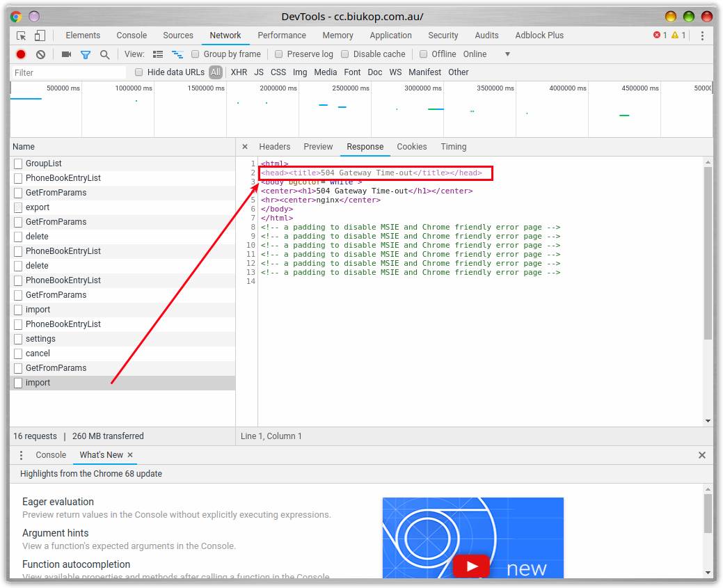Image resolution: width=723 pixels, height=588 pixels.
Task: Switch to waterfall overview view icon
Action: tap(177, 54)
